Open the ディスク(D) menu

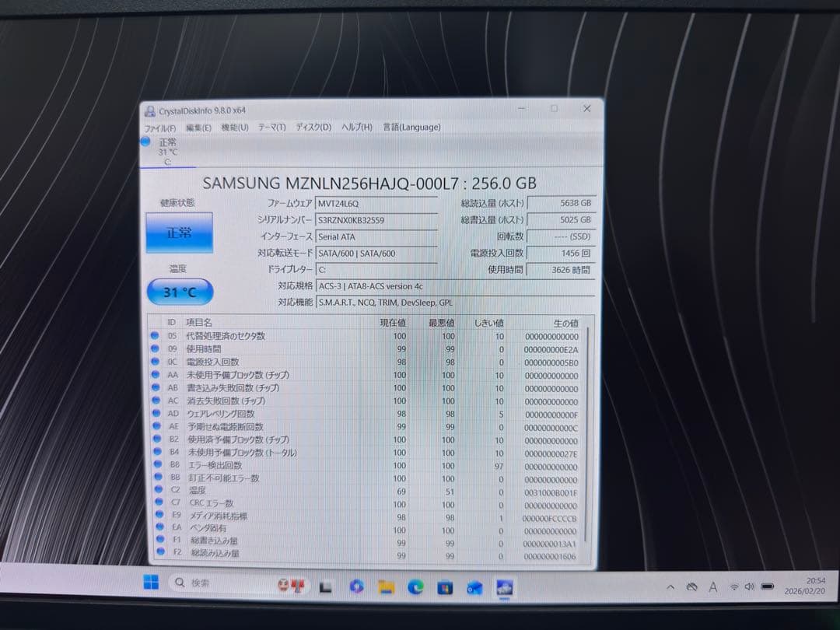click(x=313, y=127)
